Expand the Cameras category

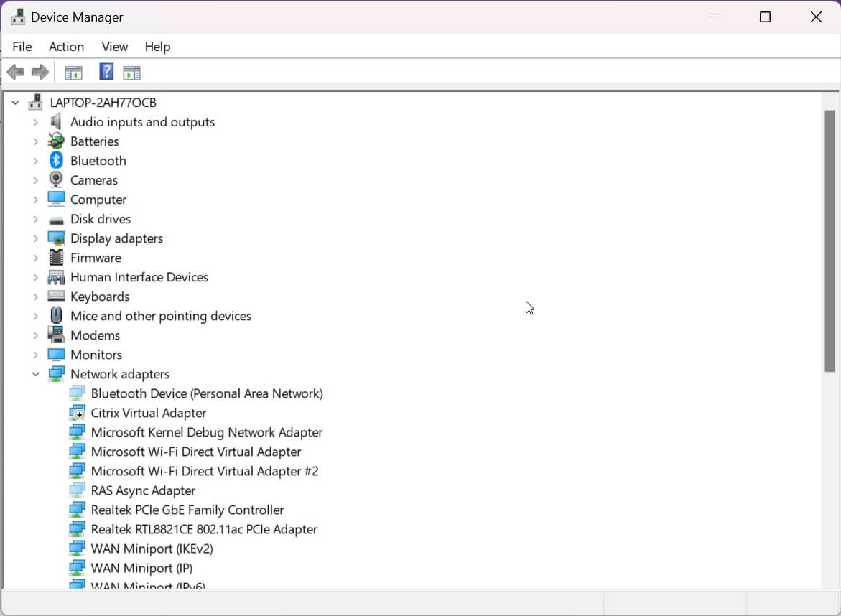point(35,180)
